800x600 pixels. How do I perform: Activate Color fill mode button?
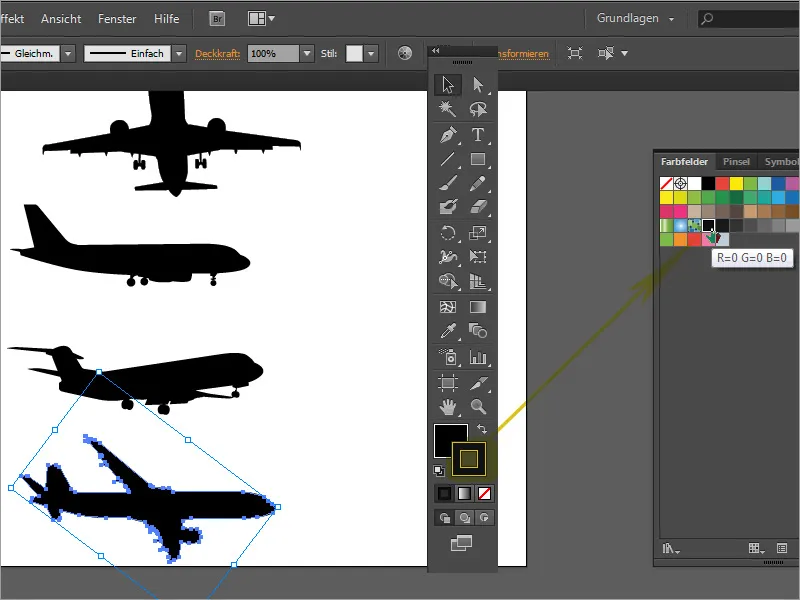coord(444,493)
